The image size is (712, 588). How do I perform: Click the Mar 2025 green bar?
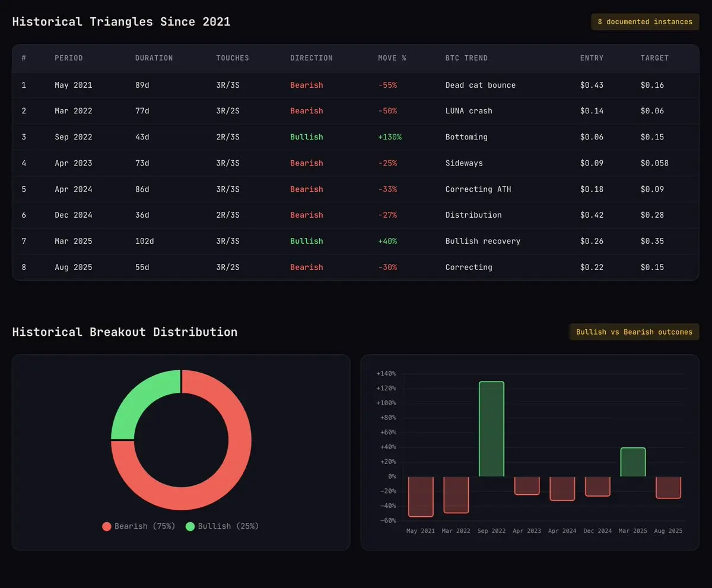(633, 462)
